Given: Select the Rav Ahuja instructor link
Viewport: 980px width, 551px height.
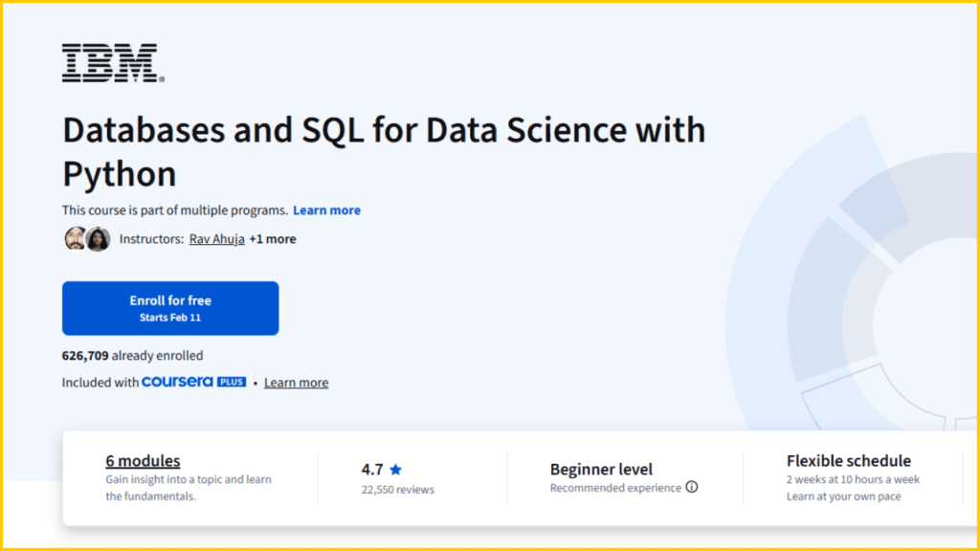Looking at the screenshot, I should (216, 239).
